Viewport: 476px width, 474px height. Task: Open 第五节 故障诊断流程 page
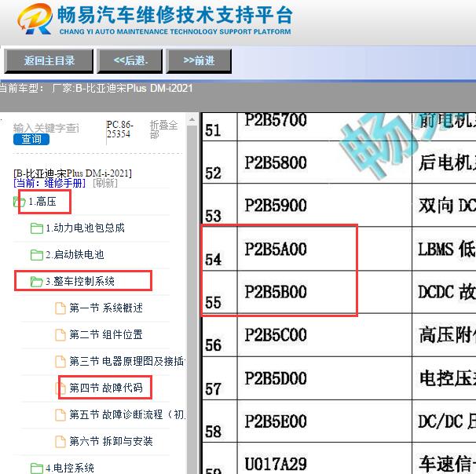(x=127, y=414)
